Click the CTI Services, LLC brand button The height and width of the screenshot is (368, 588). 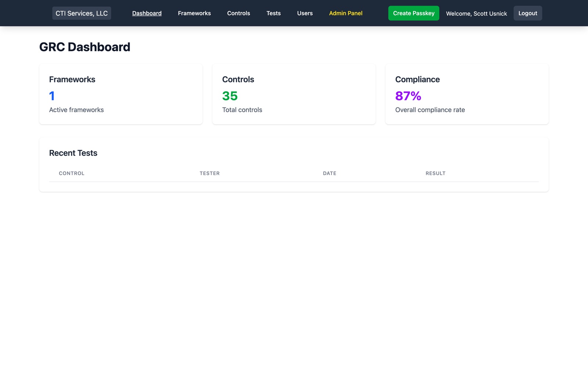[x=82, y=13]
